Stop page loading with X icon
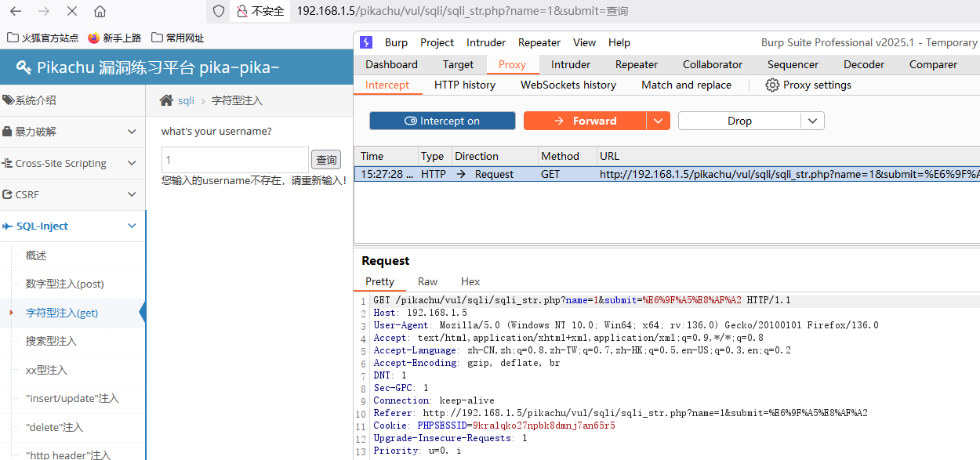 [x=71, y=12]
